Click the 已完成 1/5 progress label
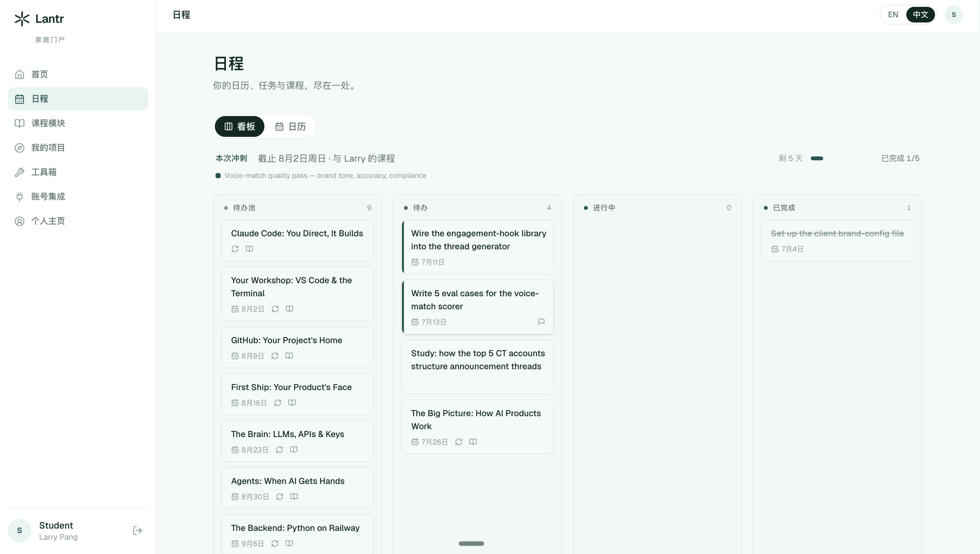The height and width of the screenshot is (554, 980). pos(900,158)
